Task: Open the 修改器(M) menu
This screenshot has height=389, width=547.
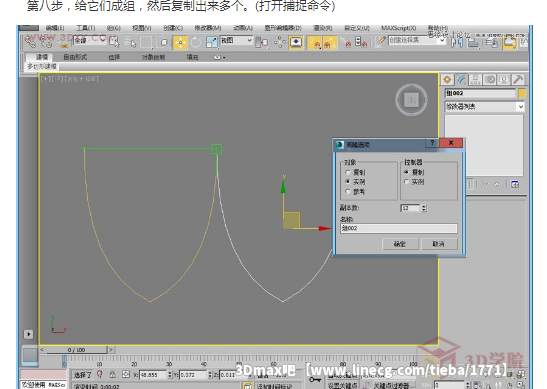Action: 208,28
